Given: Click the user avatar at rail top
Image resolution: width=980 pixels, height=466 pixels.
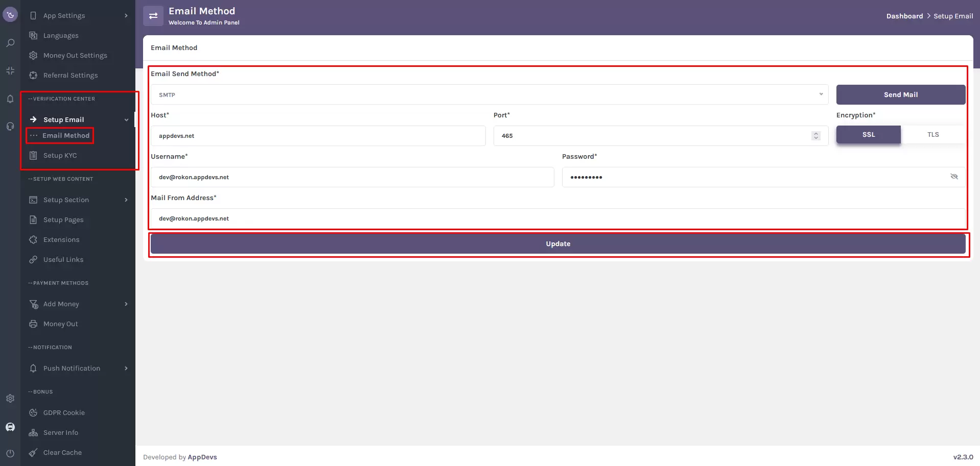Looking at the screenshot, I should 10,15.
